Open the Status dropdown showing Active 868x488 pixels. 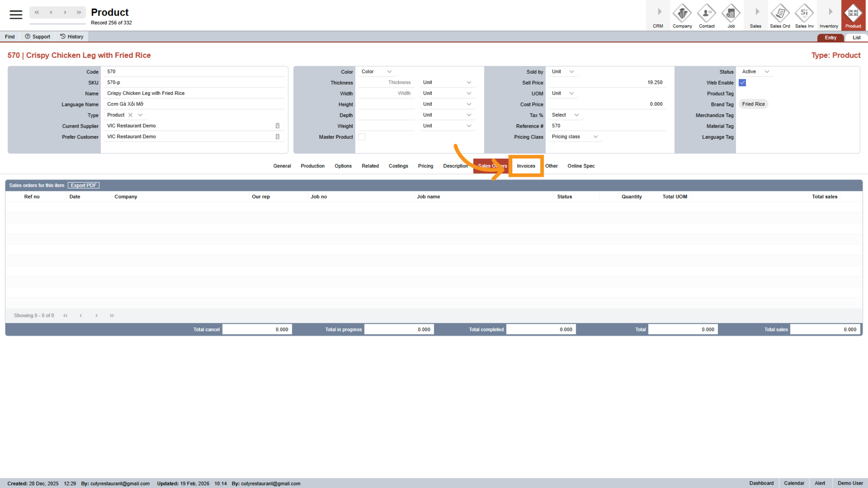point(755,72)
